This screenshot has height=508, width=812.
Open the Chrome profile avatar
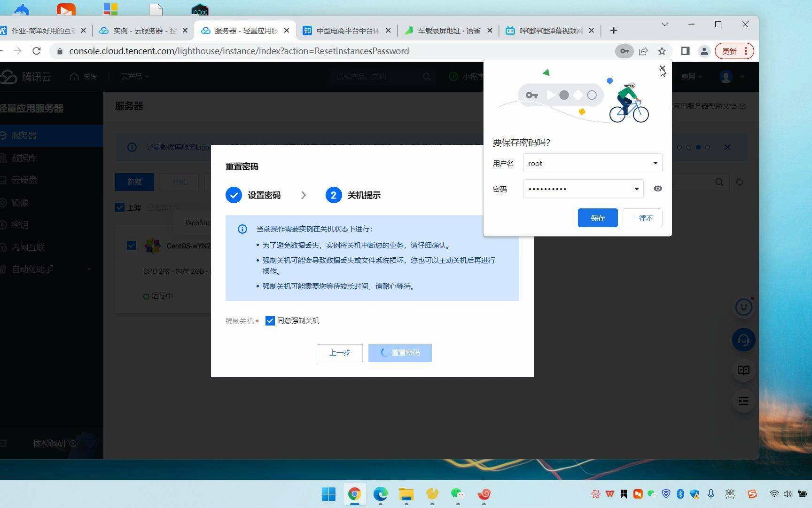pyautogui.click(x=704, y=51)
